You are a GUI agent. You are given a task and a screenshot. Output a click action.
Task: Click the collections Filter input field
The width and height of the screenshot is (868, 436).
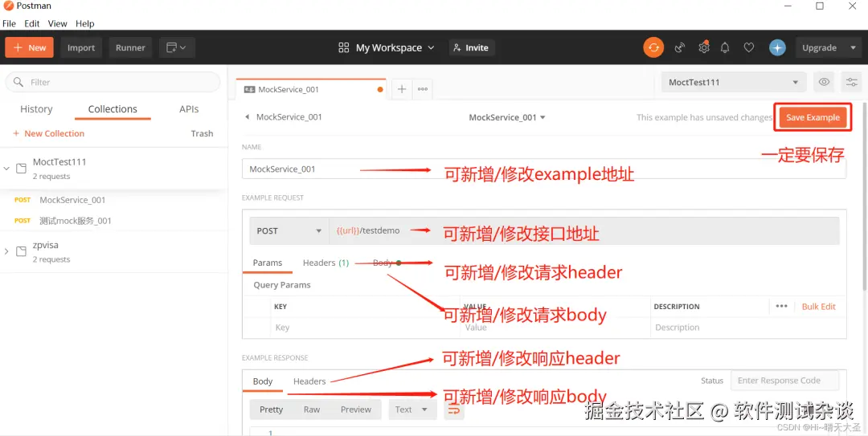113,82
